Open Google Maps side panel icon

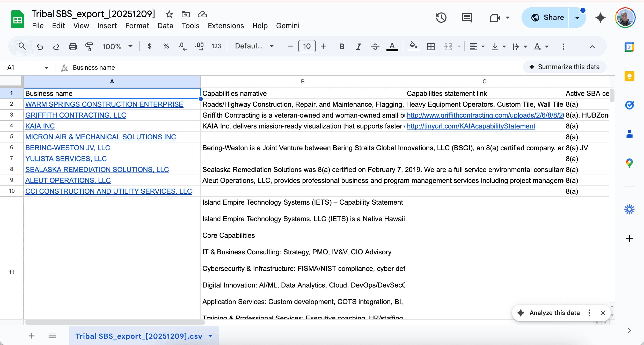pos(629,163)
